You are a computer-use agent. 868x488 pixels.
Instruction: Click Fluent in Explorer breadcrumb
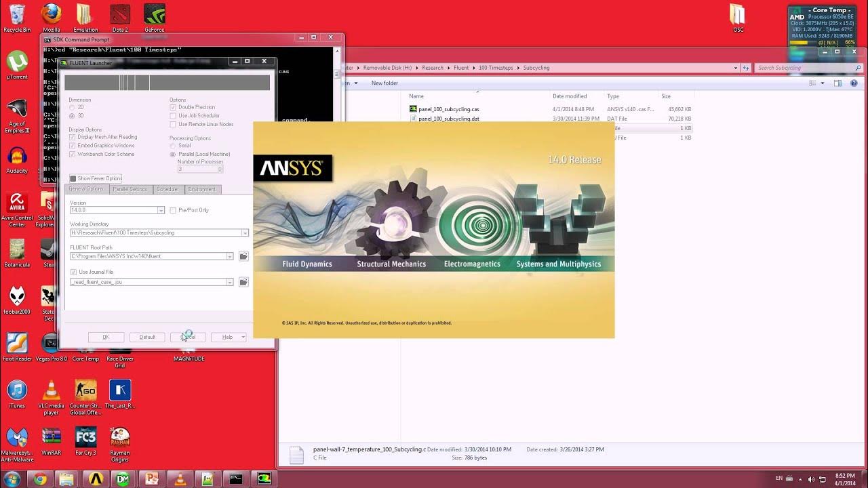pos(461,68)
